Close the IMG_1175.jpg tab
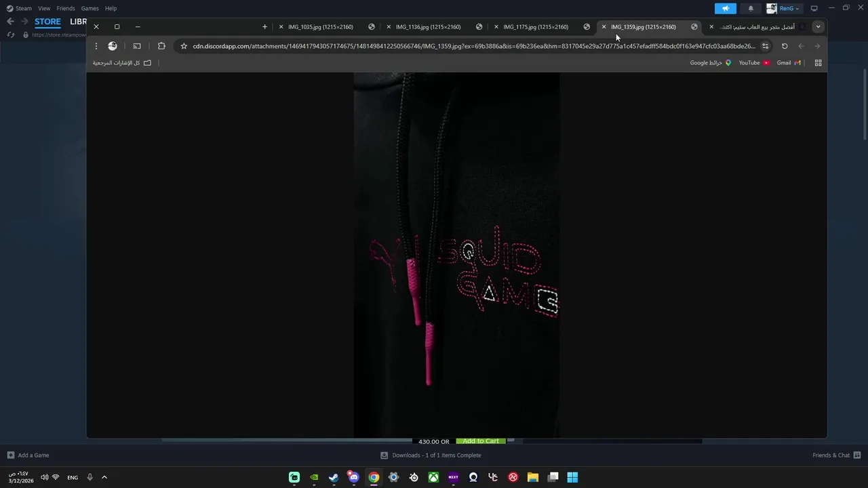Screen dimensions: 868x488 (x=496, y=27)
